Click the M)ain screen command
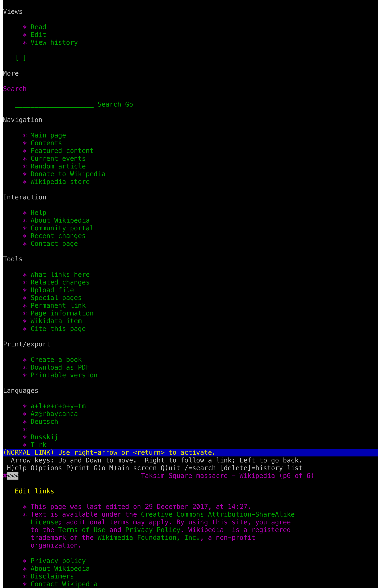378x588 pixels. (133, 468)
